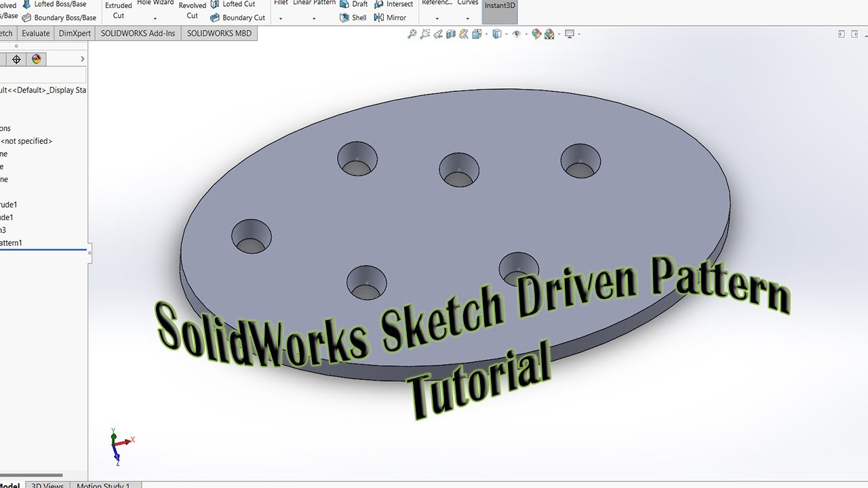The image size is (868, 488).
Task: Select the Sketch Pattern1 feature
Action: point(12,243)
